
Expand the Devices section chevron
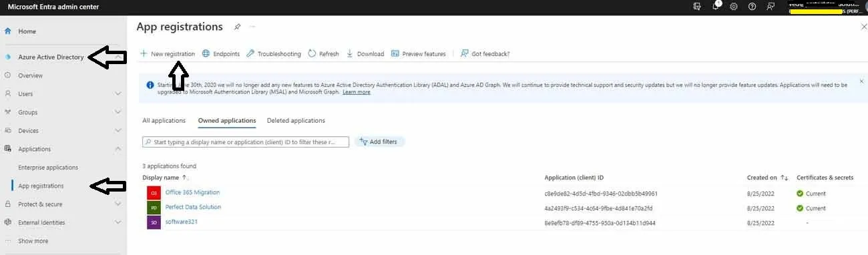pyautogui.click(x=118, y=131)
